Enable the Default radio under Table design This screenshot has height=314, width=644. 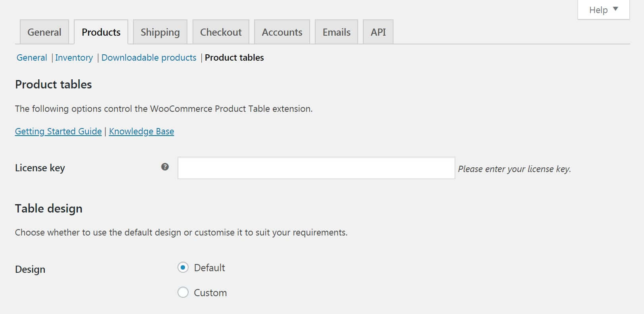pyautogui.click(x=183, y=268)
